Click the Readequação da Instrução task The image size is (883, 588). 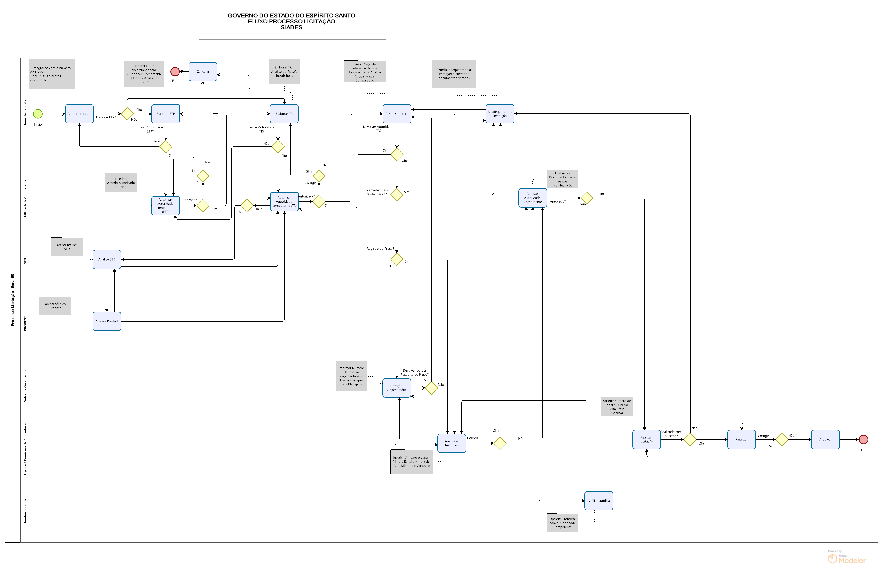pyautogui.click(x=500, y=114)
